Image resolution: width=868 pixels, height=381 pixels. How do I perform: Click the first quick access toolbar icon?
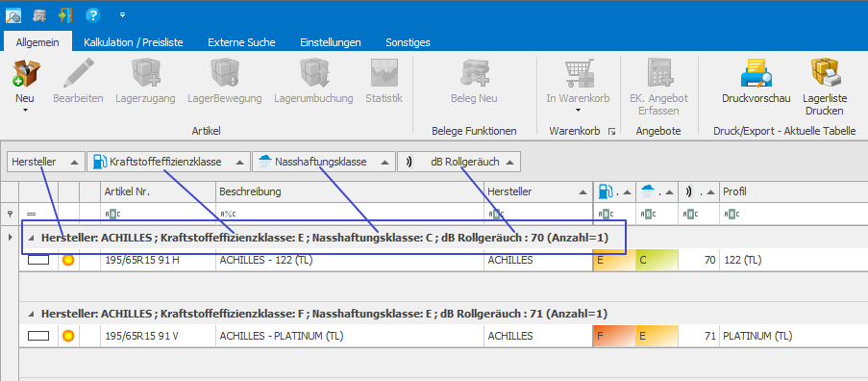pos(13,15)
